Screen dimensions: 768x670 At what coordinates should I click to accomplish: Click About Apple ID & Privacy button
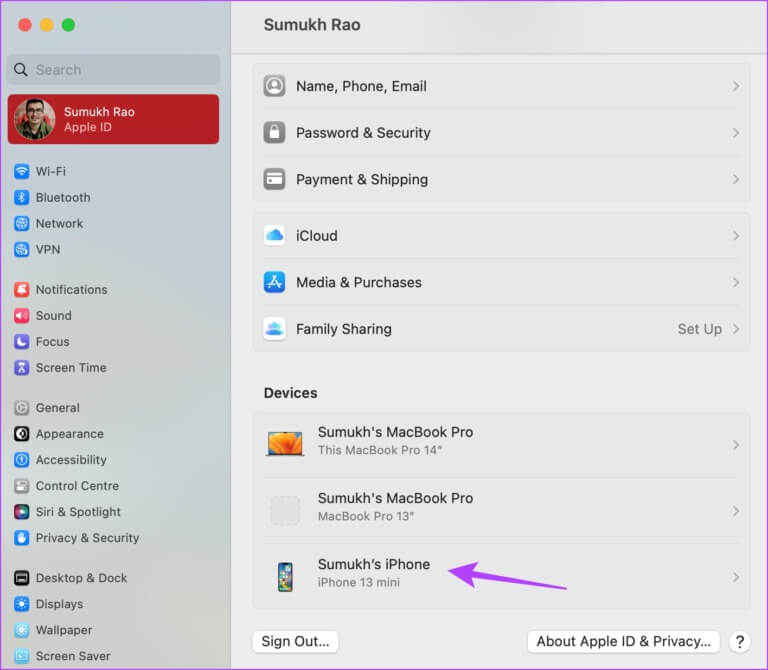coord(623,641)
